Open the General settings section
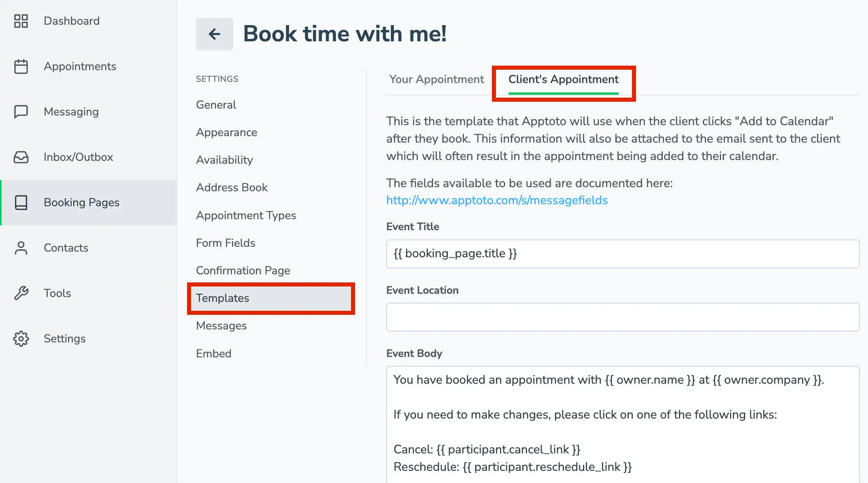This screenshot has height=483, width=868. (216, 105)
